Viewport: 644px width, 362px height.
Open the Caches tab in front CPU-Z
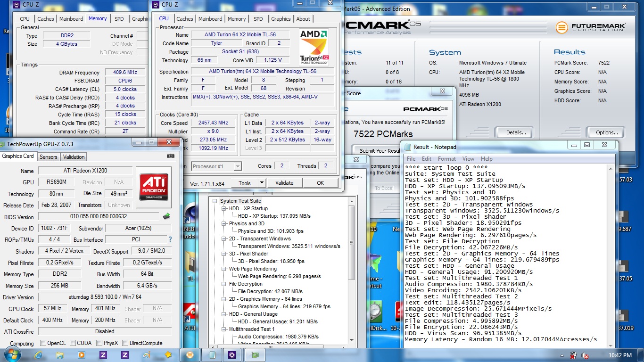click(185, 19)
